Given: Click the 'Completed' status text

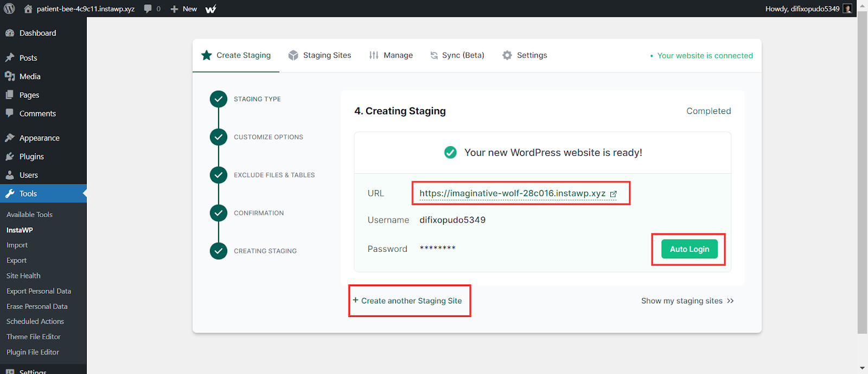Looking at the screenshot, I should (x=709, y=111).
